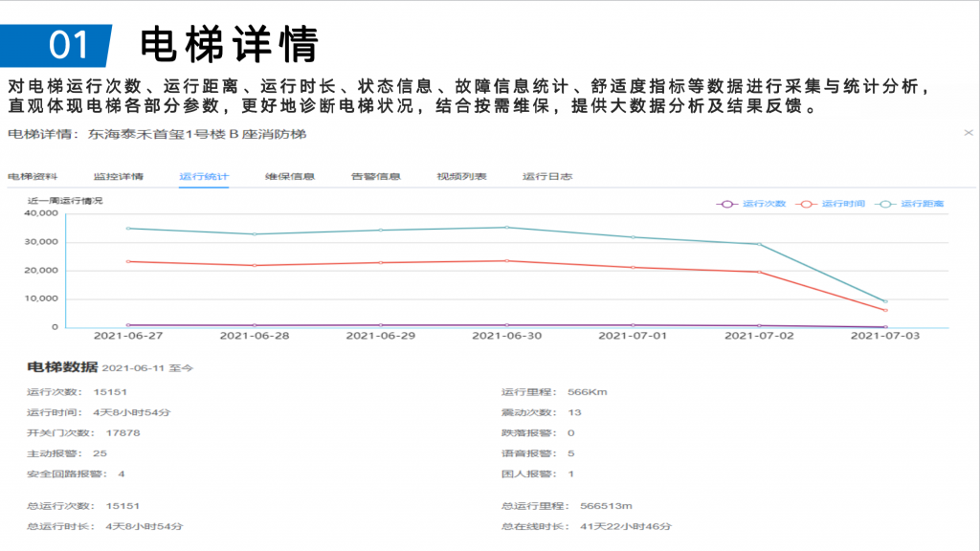Image resolution: width=980 pixels, height=551 pixels.
Task: Click the 运行里程 value 566Km
Action: 588,391
